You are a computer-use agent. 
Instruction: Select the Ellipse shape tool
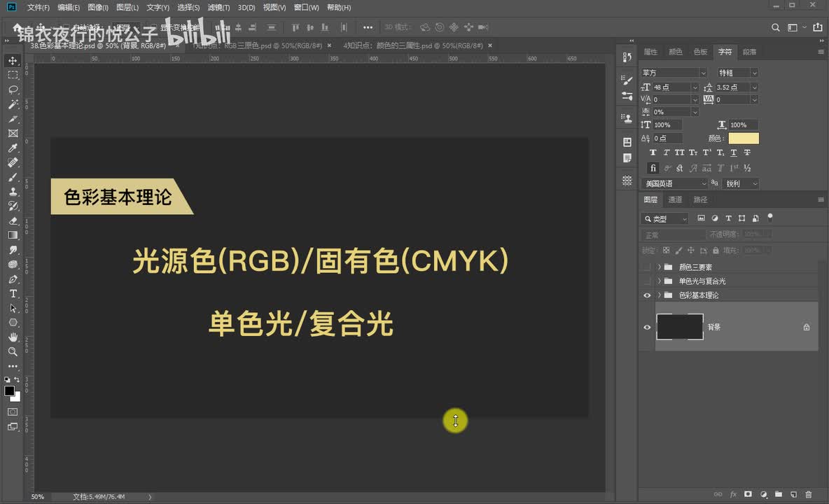tap(13, 322)
